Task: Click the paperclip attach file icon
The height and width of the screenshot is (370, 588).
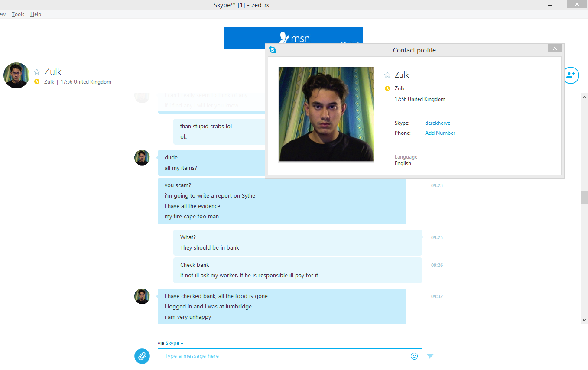Action: point(142,356)
